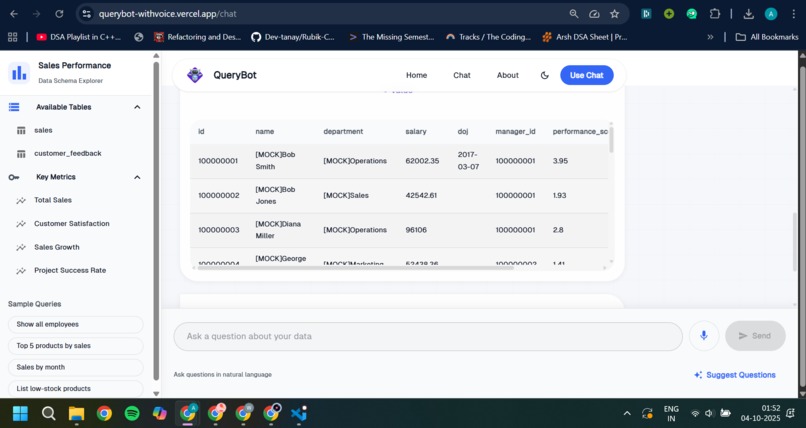The width and height of the screenshot is (806, 428).
Task: Click the Ask a question input field
Action: [428, 336]
